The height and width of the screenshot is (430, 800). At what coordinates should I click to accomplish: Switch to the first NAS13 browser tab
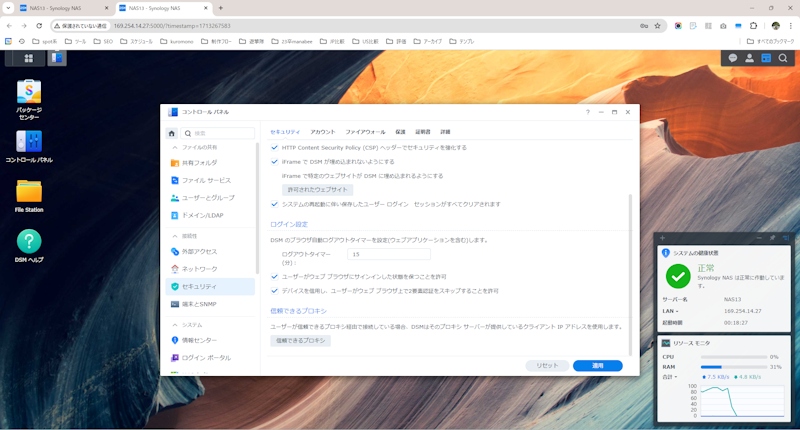[x=64, y=8]
